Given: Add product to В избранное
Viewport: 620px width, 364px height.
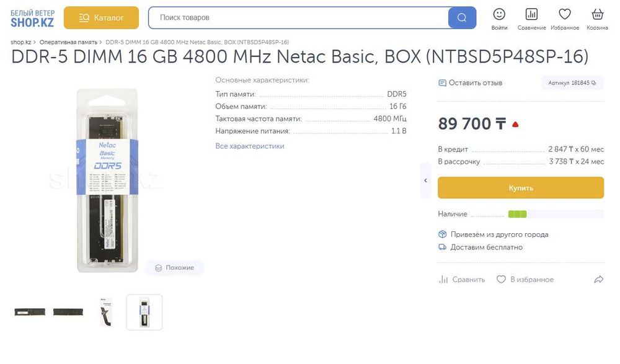Looking at the screenshot, I should tap(525, 279).
